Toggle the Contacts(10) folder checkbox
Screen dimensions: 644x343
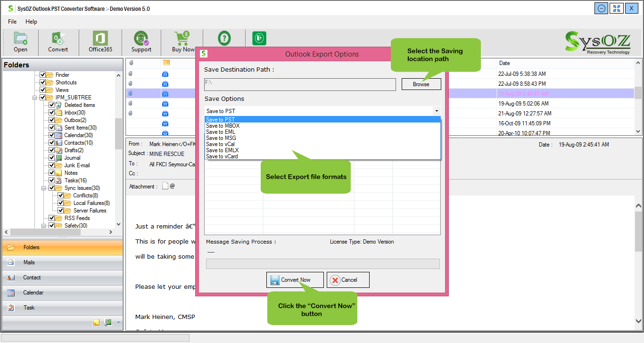(52, 143)
